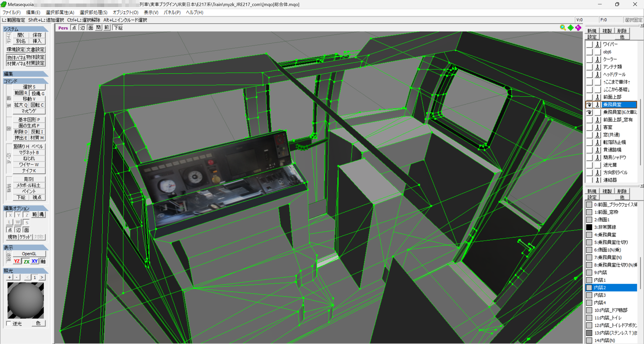Open the オブジェクト(O) menu
The image size is (644, 344).
pos(125,12)
